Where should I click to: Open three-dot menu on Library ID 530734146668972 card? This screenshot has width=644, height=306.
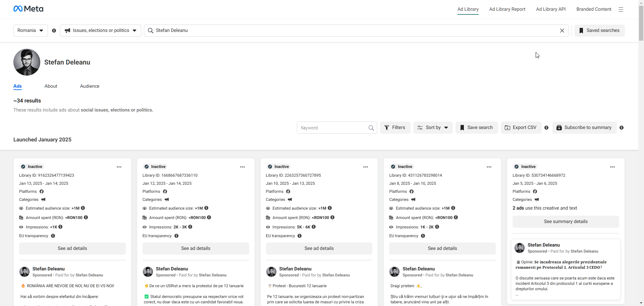612,167
